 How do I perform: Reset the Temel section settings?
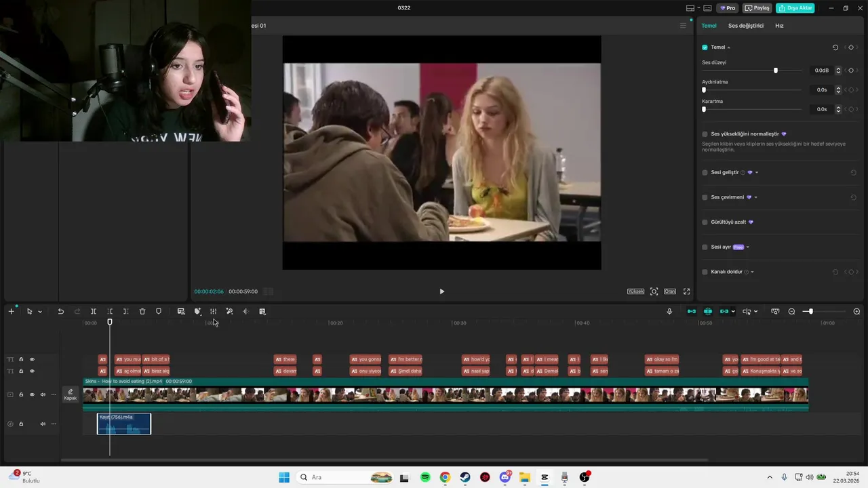click(835, 47)
